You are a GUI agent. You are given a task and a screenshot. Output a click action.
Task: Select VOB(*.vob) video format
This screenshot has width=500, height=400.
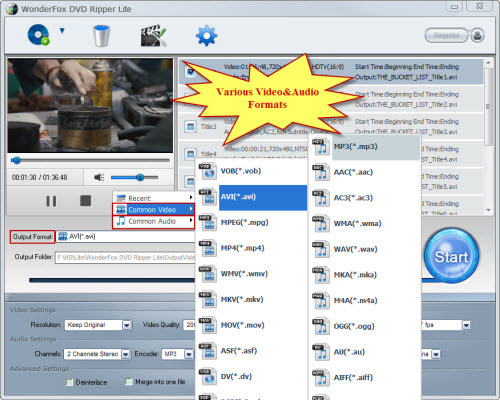tap(251, 171)
